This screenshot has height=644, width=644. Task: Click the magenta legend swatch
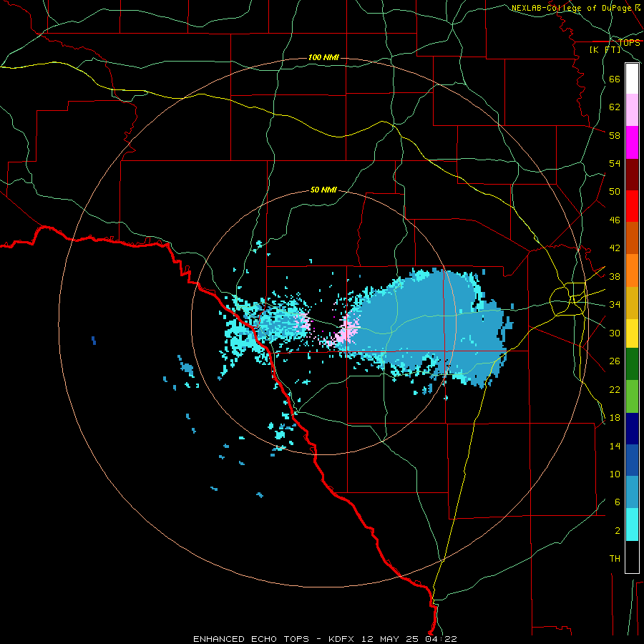pyautogui.click(x=632, y=142)
